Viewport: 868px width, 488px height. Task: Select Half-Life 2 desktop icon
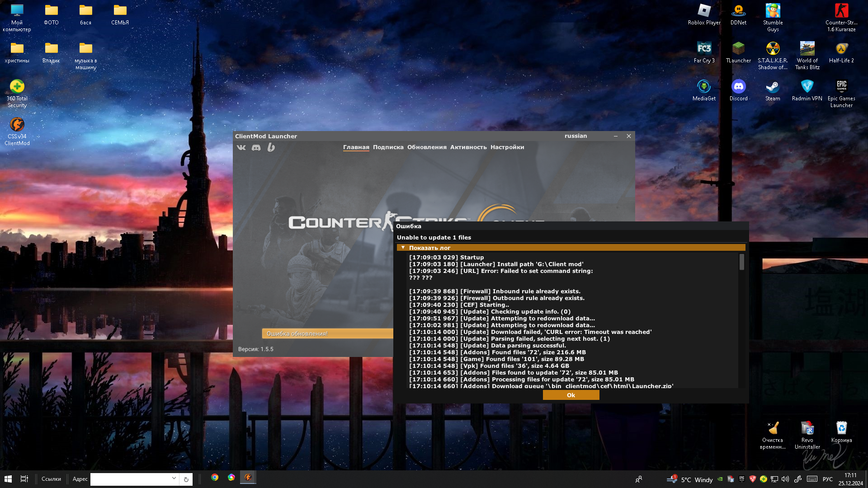click(841, 52)
